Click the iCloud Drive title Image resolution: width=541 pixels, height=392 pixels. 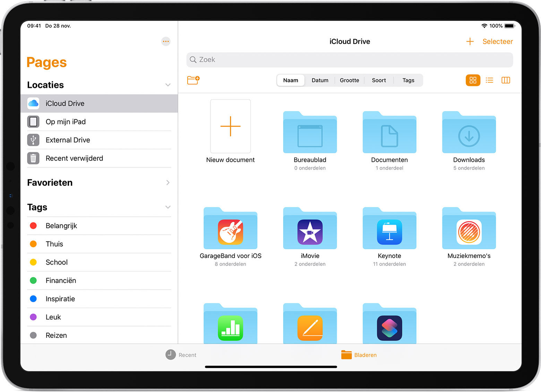(350, 42)
